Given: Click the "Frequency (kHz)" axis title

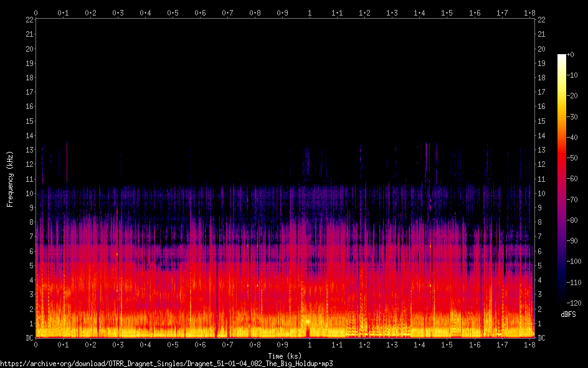Looking at the screenshot, I should [x=10, y=178].
